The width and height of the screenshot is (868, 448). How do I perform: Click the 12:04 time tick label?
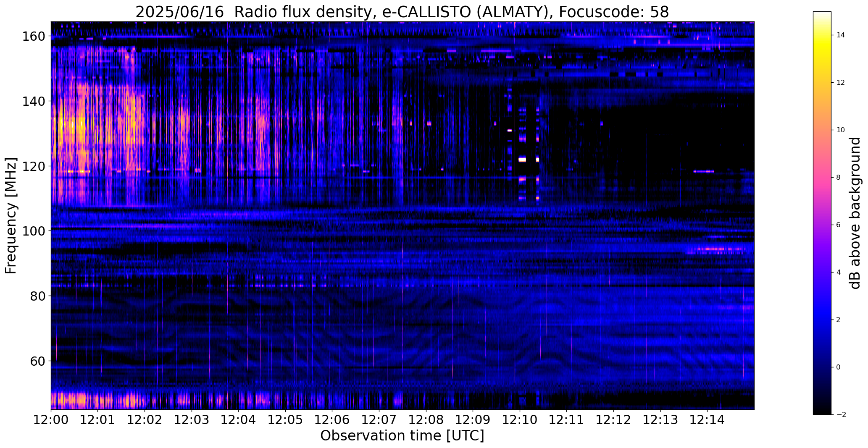[239, 419]
